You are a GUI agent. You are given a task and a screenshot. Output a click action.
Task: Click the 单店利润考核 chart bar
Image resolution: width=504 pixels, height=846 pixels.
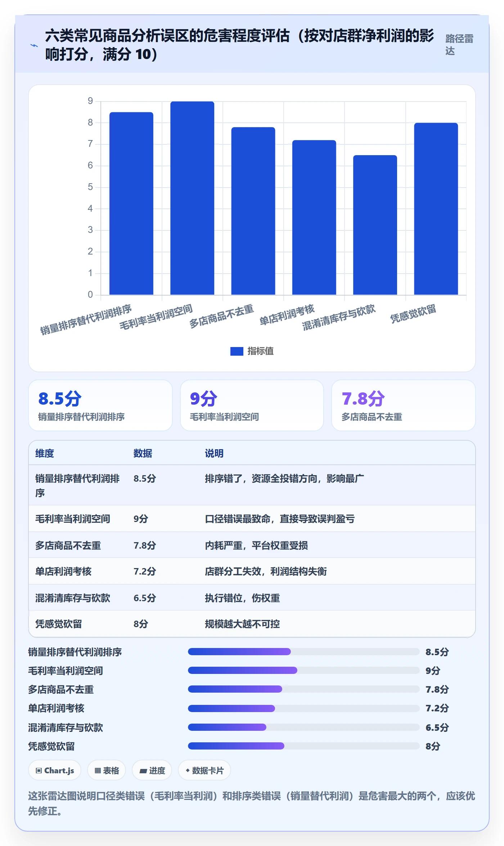tap(314, 217)
